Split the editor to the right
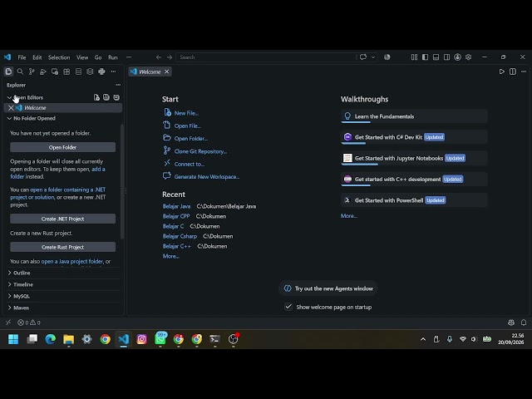This screenshot has height=399, width=532. 513,71
